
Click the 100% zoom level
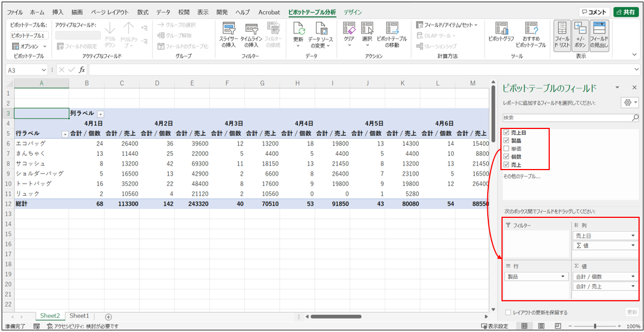point(634,327)
